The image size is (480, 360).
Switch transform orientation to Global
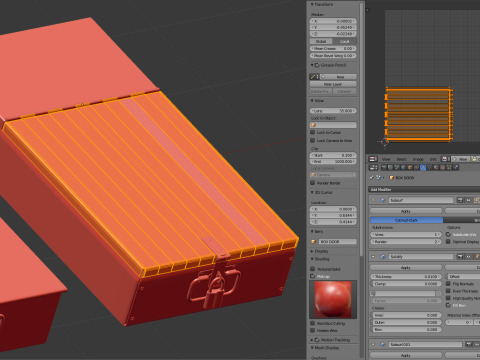coord(321,41)
